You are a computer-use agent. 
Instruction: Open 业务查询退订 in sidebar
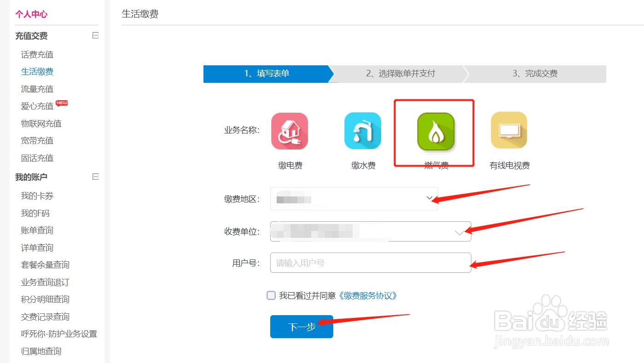[45, 282]
